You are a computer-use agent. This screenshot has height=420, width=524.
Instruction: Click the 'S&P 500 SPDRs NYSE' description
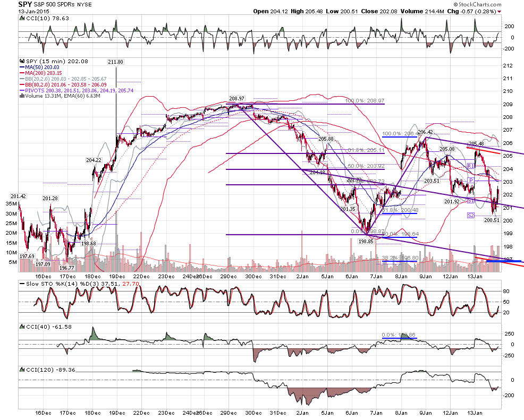(63, 5)
